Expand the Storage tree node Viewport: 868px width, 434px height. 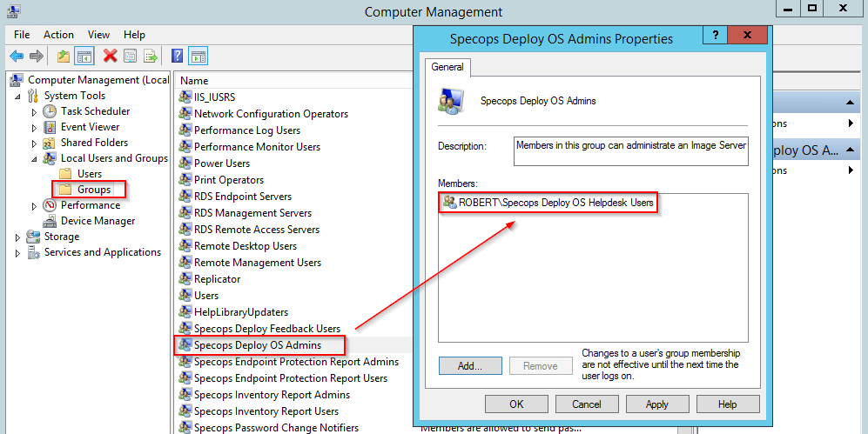click(17, 237)
